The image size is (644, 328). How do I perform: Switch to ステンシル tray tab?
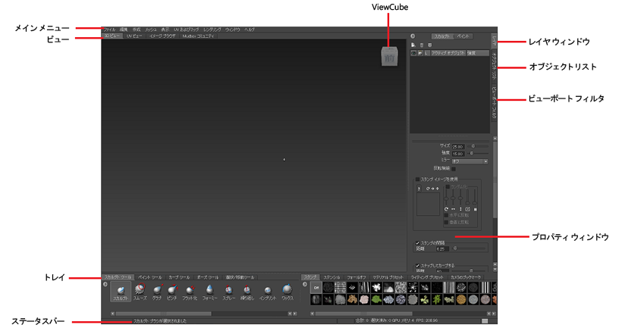[x=331, y=277]
